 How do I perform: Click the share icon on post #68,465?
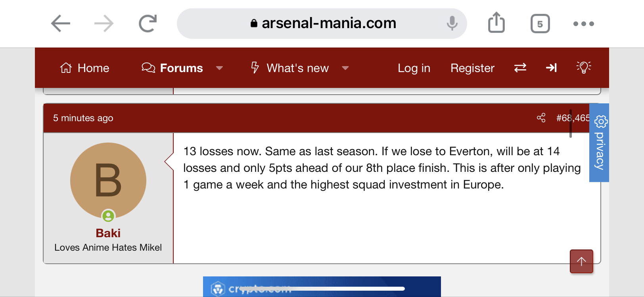pyautogui.click(x=541, y=118)
